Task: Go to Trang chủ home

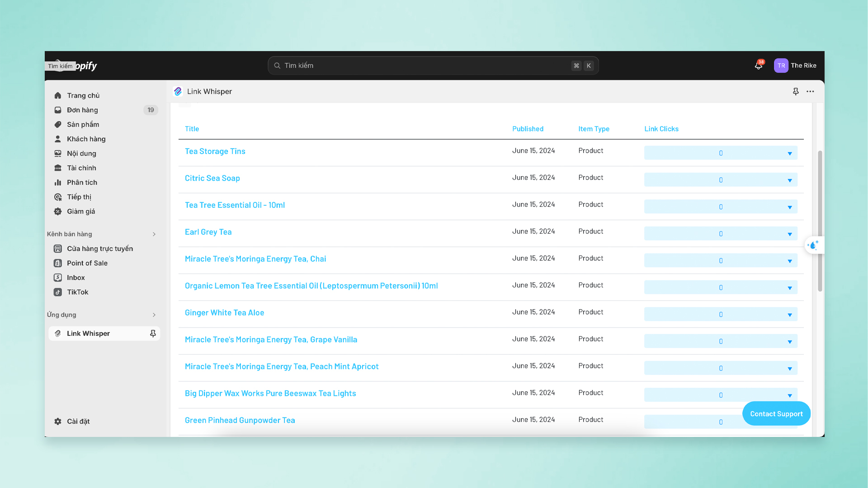Action: point(83,95)
